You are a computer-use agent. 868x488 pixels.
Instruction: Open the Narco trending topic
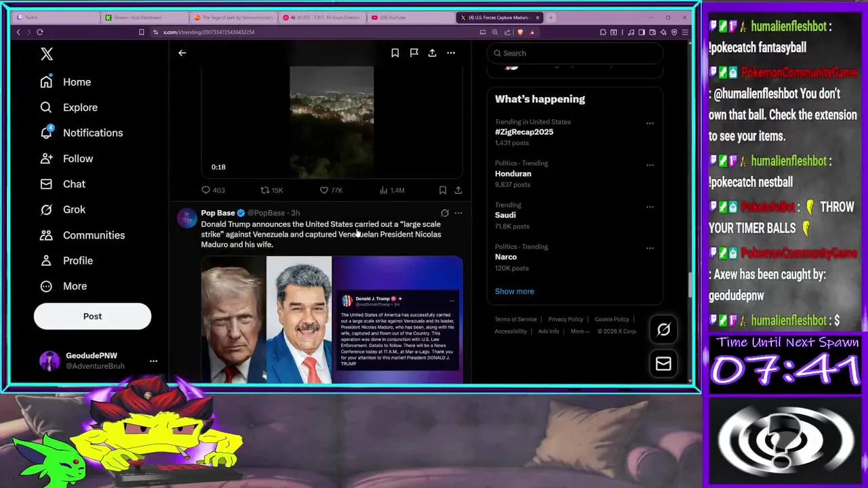(x=506, y=257)
